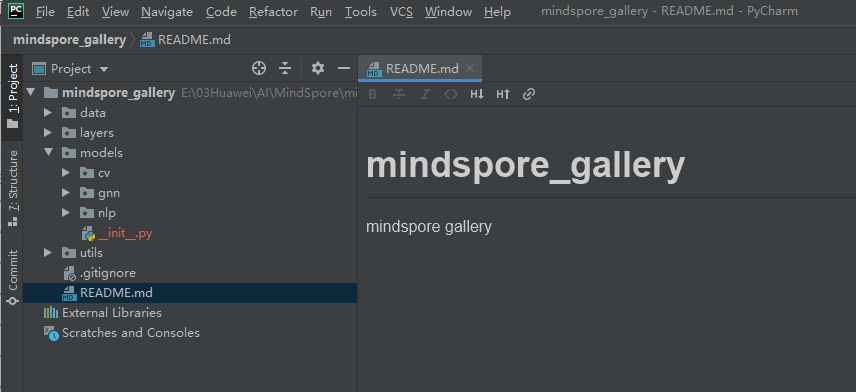Open the Refactor menu
This screenshot has height=392, width=856.
point(274,11)
